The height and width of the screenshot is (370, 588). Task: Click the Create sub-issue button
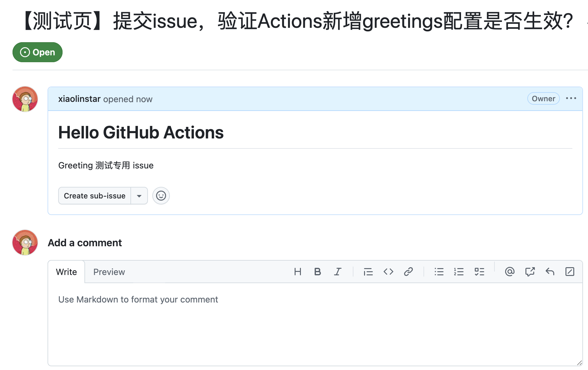(94, 196)
